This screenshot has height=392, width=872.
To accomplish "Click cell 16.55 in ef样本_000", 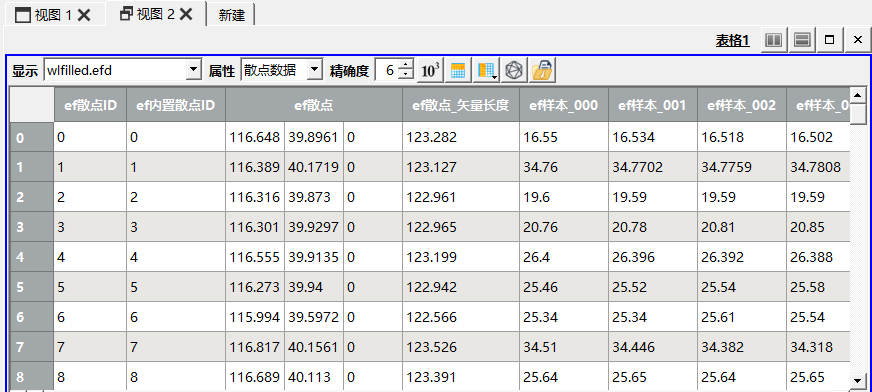I will coord(564,137).
